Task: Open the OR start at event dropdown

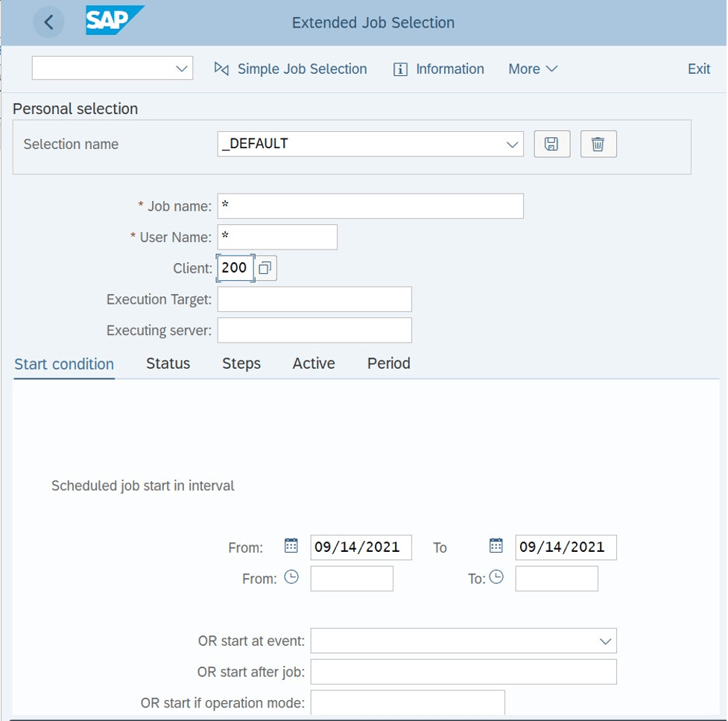Action: 605,640
